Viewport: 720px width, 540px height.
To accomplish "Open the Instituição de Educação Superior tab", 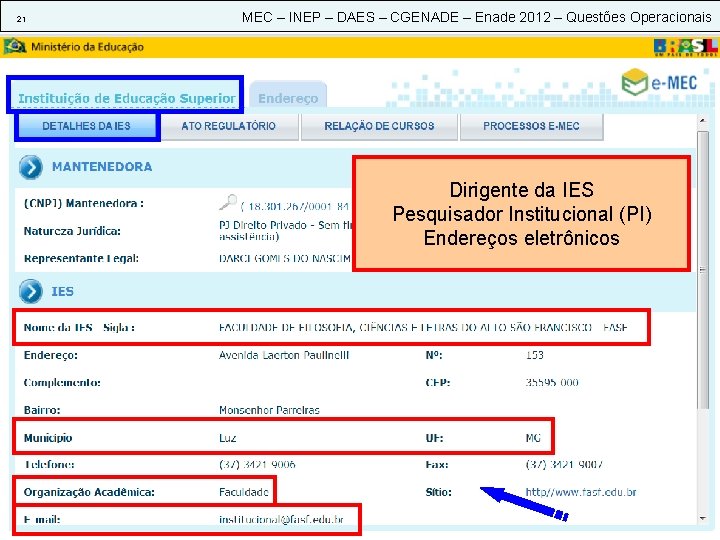I will tap(126, 98).
